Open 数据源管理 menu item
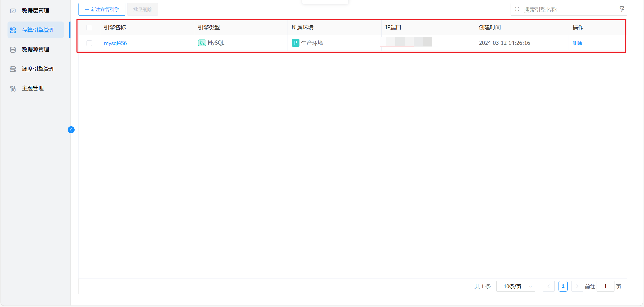Image resolution: width=644 pixels, height=307 pixels. (x=35, y=50)
